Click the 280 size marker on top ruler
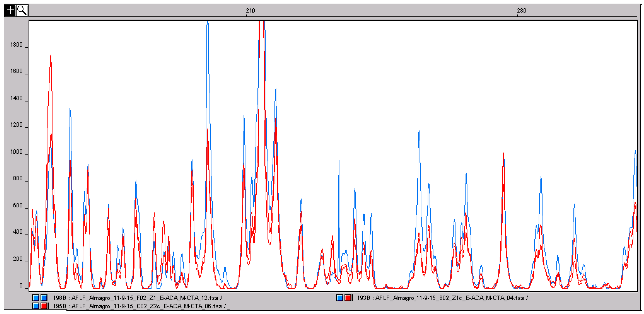Screen dimensions: 644x314 (x=521, y=11)
